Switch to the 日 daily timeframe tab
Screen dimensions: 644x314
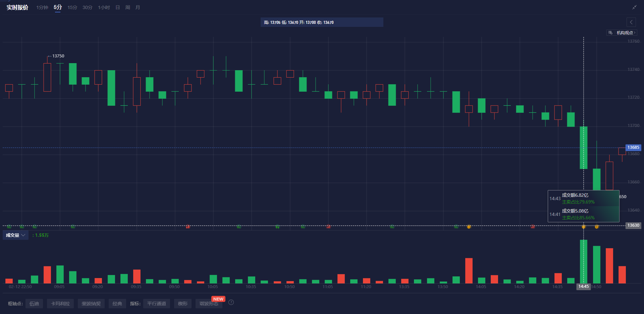(117, 7)
